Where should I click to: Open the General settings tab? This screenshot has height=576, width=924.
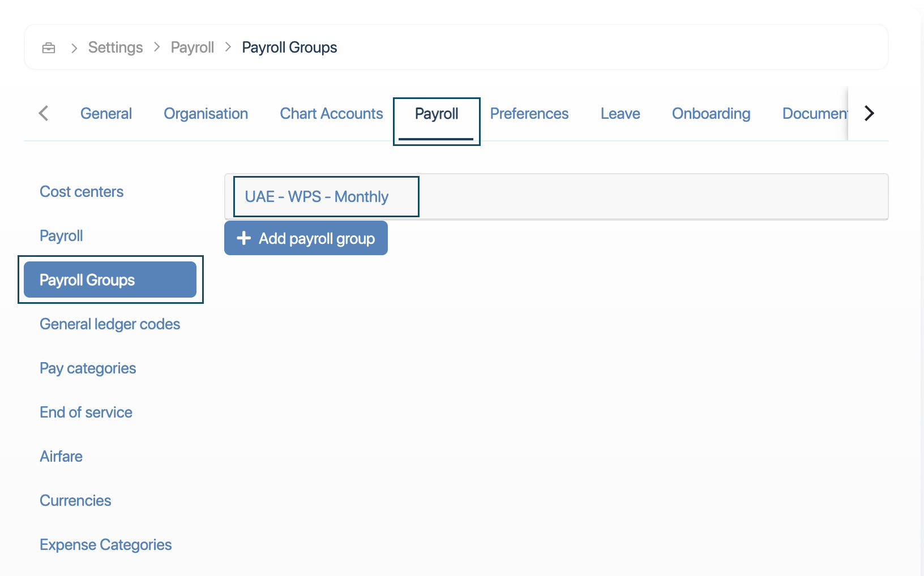click(x=106, y=114)
